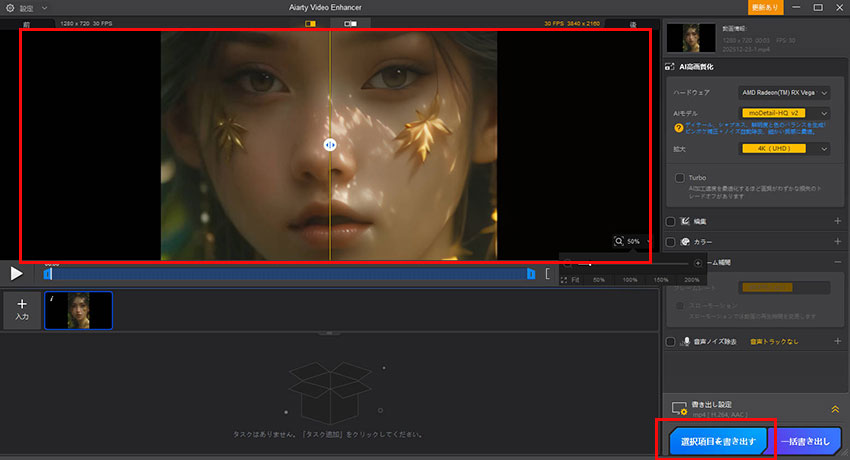850x460 pixels.
Task: Grab the before/after divider handle in preview
Action: [330, 145]
